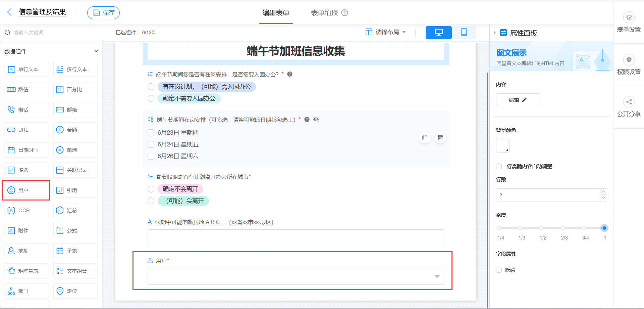Check the 6月23日 星期四 option
This screenshot has width=644, height=309.
(151, 132)
